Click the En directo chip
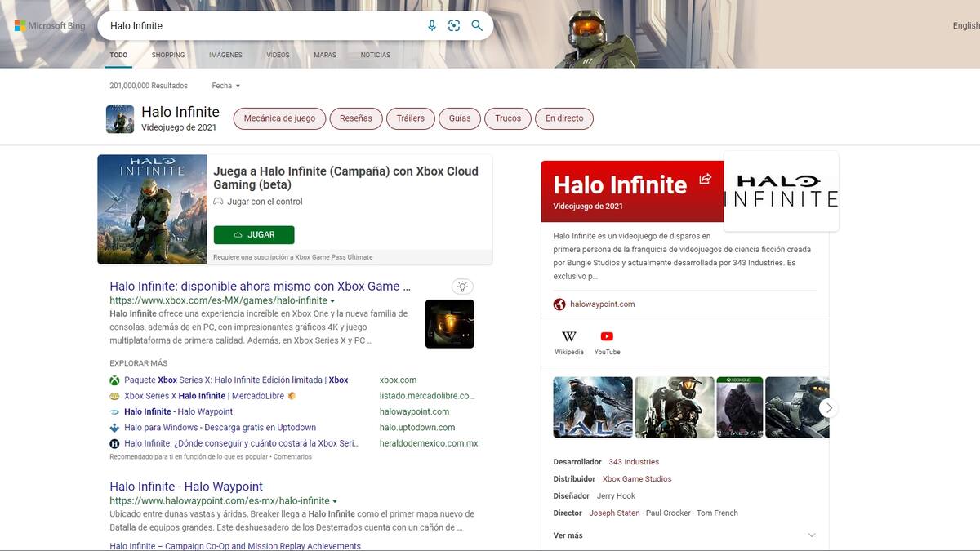This screenshot has height=551, width=980. [x=564, y=118]
